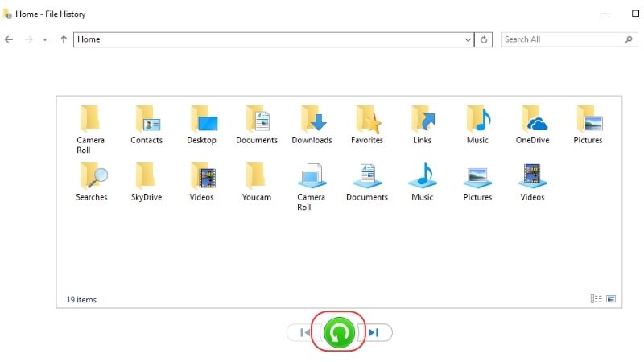Screen dimensions: 644x362
Task: Switch to large icons view layout
Action: [611, 298]
